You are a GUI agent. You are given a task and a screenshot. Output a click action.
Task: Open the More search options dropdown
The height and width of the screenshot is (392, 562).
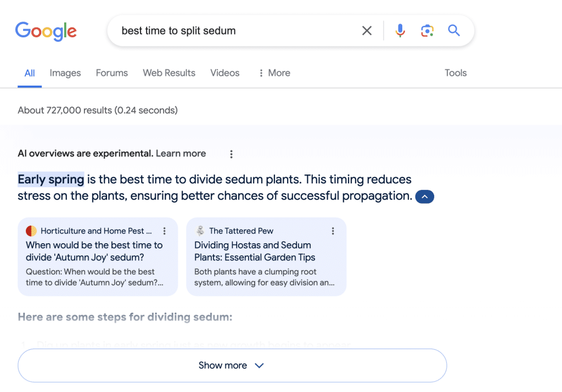tap(273, 73)
